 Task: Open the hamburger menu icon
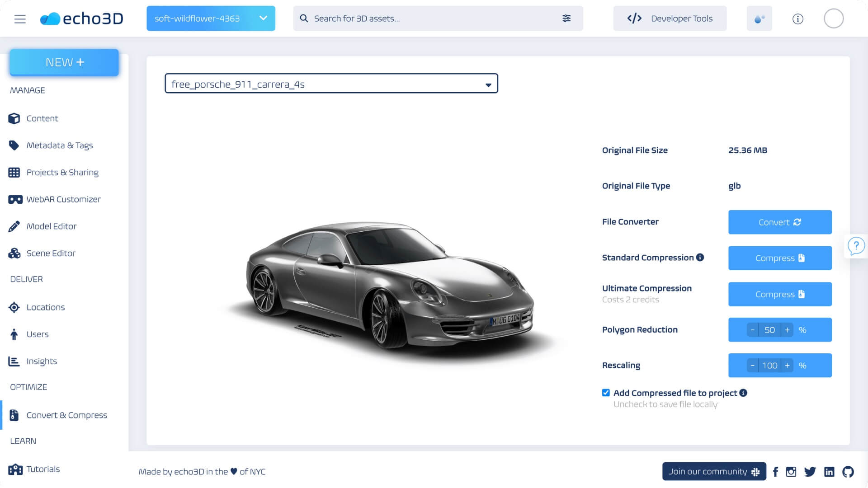pyautogui.click(x=20, y=19)
